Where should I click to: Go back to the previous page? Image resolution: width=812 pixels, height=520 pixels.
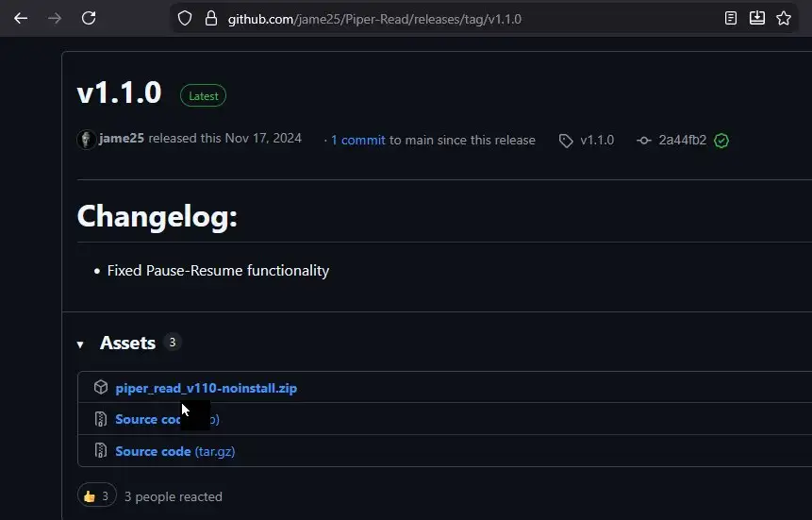pyautogui.click(x=21, y=18)
